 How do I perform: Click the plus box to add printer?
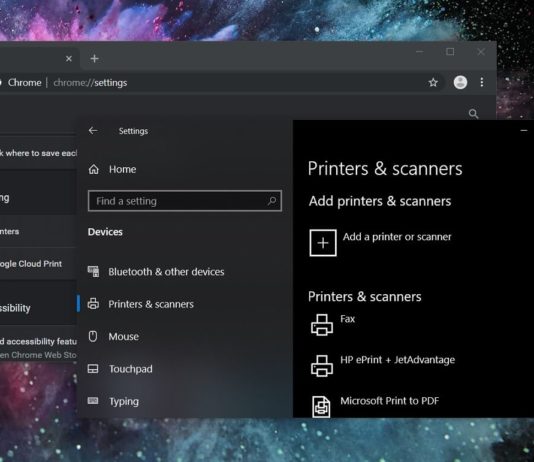pyautogui.click(x=323, y=243)
